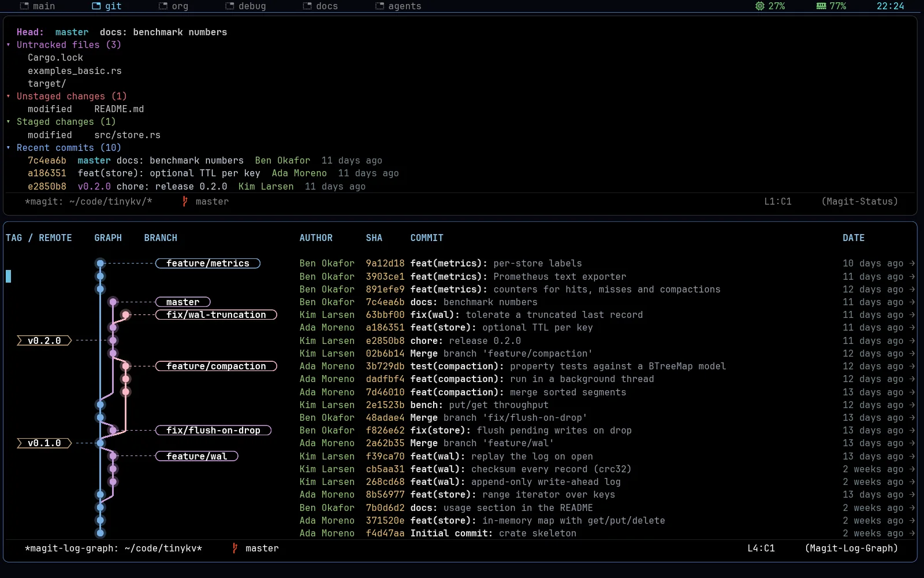The image size is (924, 578).
Task: Open arrow for commit 9a12d18 row
Action: pyautogui.click(x=912, y=263)
